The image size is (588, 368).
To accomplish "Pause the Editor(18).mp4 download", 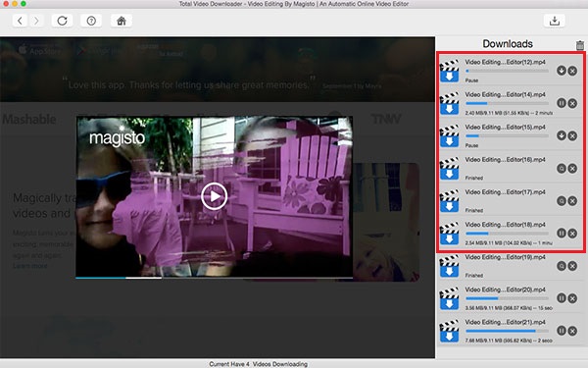I will point(561,234).
